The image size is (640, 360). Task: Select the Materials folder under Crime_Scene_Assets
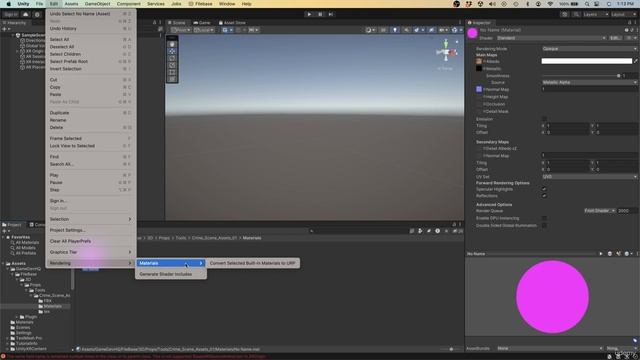pyautogui.click(x=52, y=306)
